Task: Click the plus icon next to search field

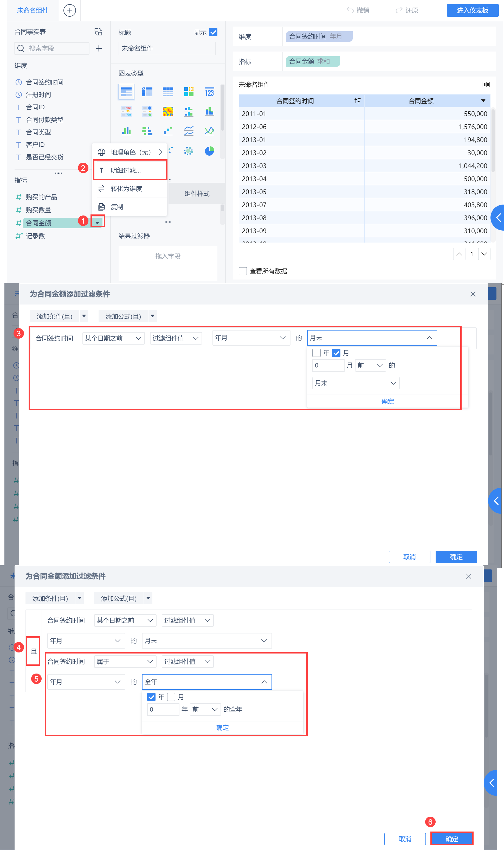Action: tap(99, 49)
